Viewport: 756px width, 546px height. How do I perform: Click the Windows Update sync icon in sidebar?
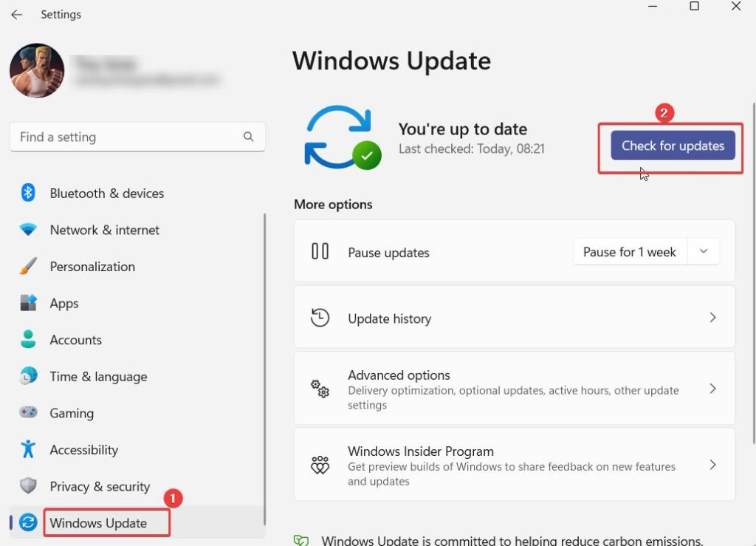28,522
